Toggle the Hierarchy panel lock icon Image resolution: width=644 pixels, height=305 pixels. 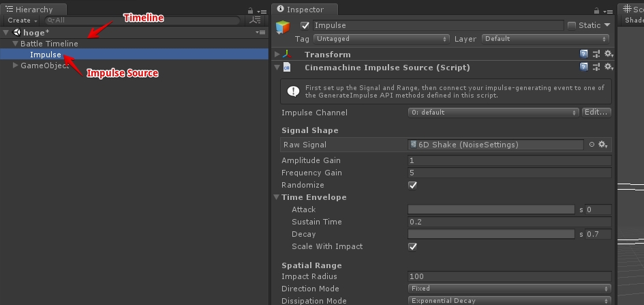pyautogui.click(x=251, y=11)
